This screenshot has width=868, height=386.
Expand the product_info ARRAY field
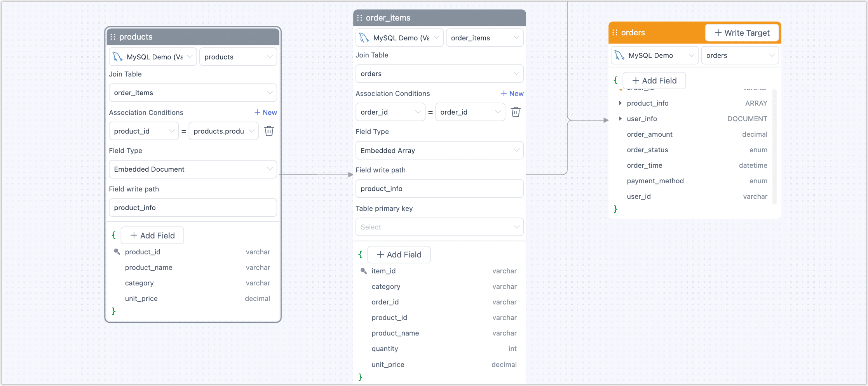click(620, 103)
